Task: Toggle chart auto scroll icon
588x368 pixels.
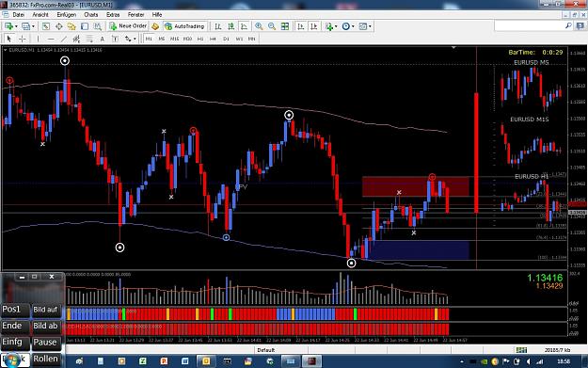Action: click(x=301, y=26)
